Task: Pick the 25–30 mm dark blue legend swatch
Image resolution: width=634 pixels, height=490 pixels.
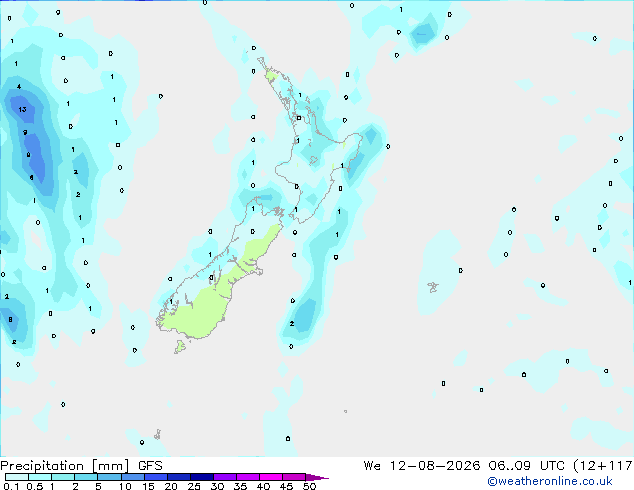Action: coord(202,477)
